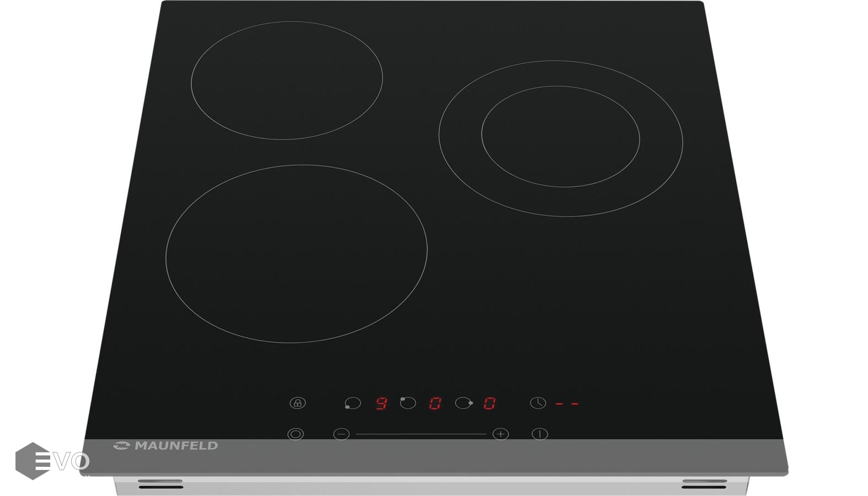The width and height of the screenshot is (868, 496).
Task: Tap the right red '0' power display
Action: 490,403
